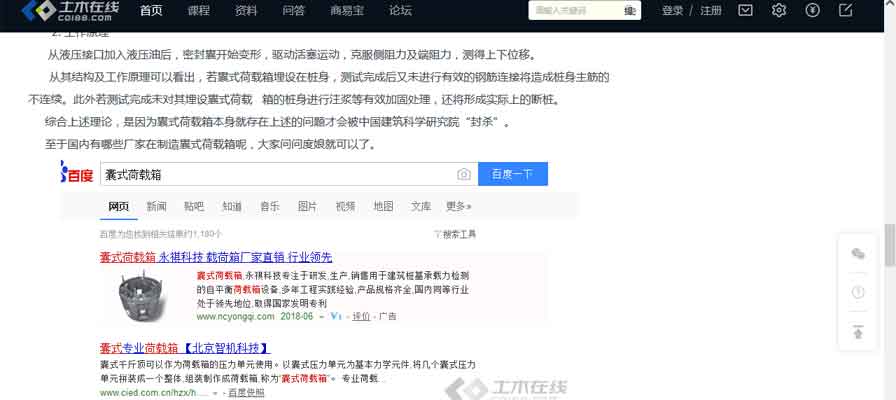
Task: Open 问答 in the top navigation
Action: tap(293, 11)
